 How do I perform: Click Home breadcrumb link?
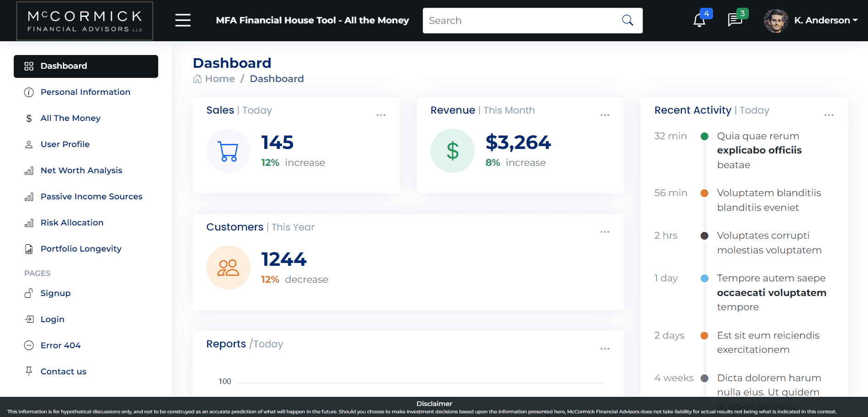(x=220, y=79)
